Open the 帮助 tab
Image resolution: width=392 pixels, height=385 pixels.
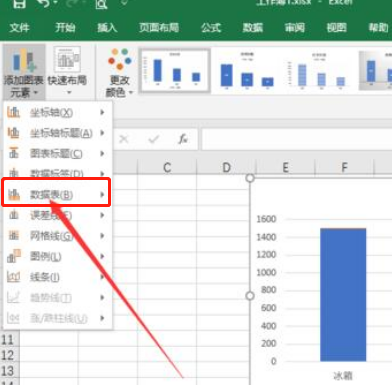[x=378, y=27]
